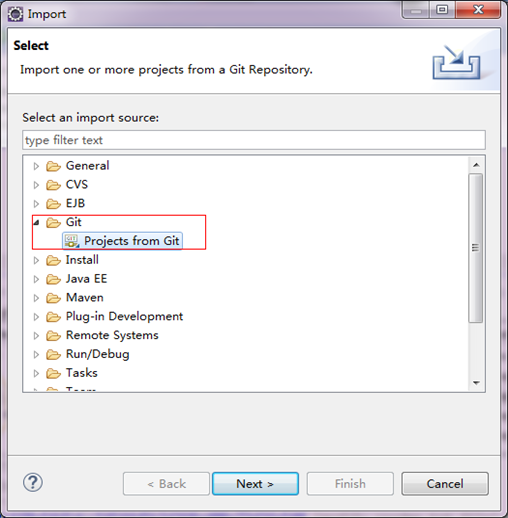The height and width of the screenshot is (518, 508).
Task: Select the EJB tree item
Action: [75, 203]
